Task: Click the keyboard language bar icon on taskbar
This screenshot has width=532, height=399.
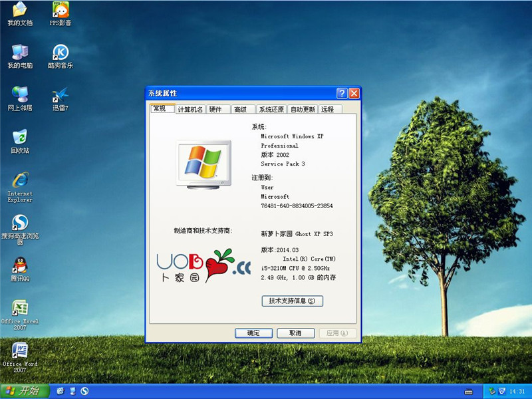Action: [x=469, y=392]
